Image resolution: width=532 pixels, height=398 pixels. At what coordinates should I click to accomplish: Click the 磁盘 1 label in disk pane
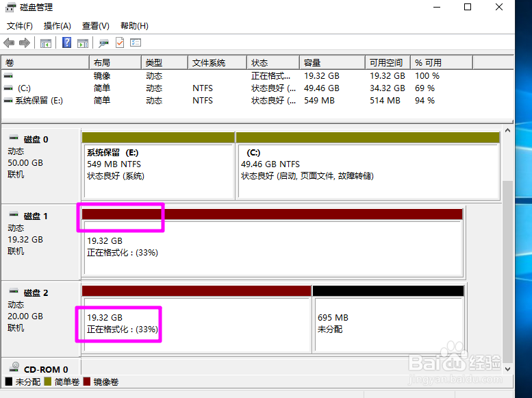[36, 216]
